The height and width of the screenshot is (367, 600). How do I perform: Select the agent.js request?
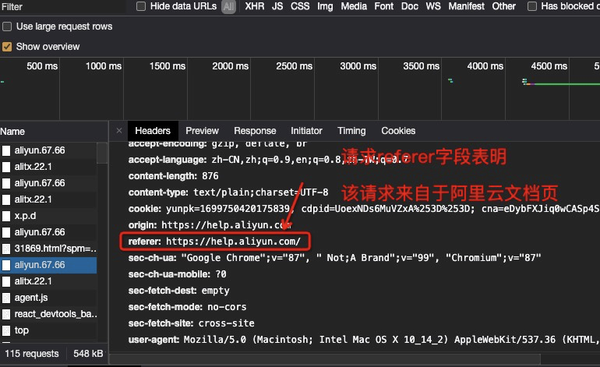click(49, 298)
